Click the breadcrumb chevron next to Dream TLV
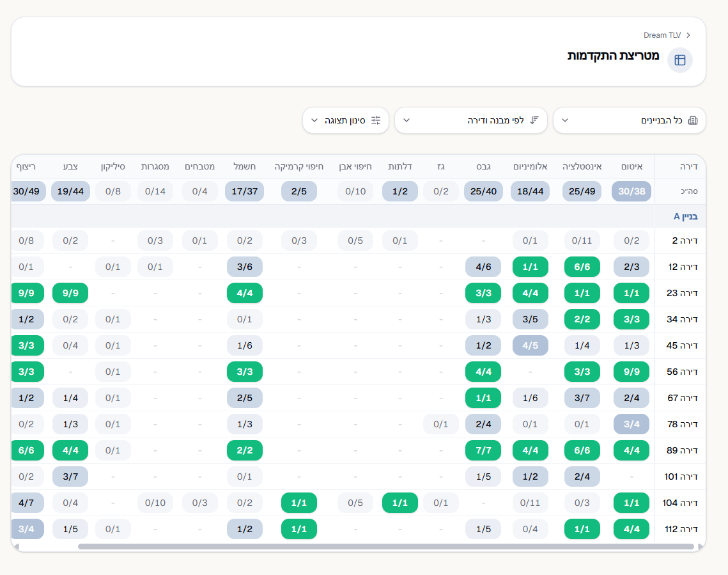 (688, 35)
